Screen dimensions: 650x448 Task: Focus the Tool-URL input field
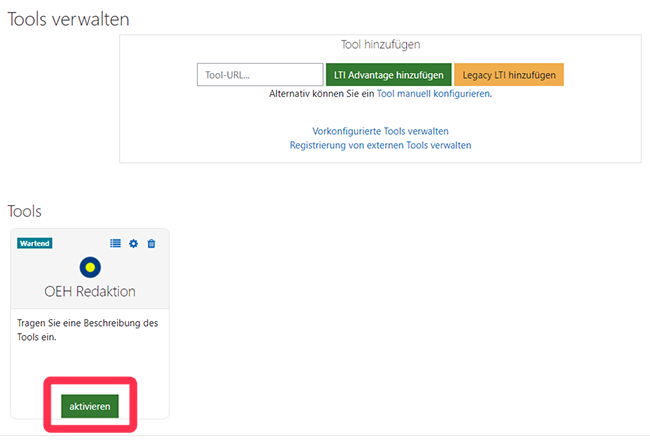click(259, 75)
